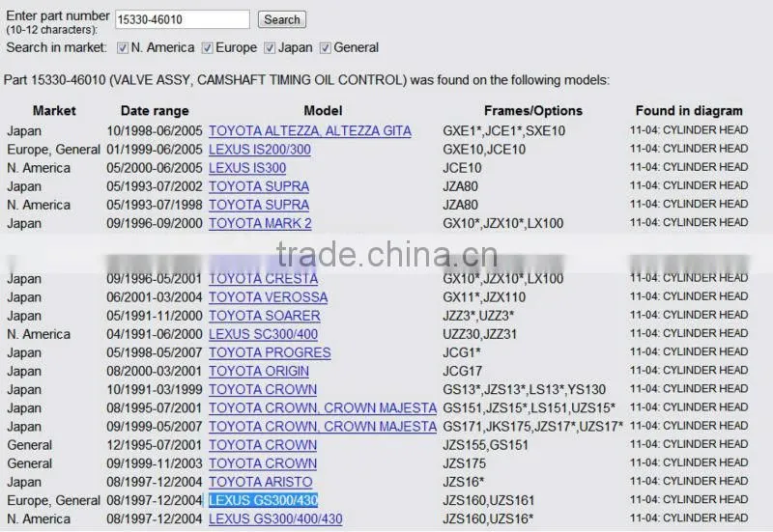Open the TOYOTA CRESTA link
The height and width of the screenshot is (532, 773).
click(263, 279)
